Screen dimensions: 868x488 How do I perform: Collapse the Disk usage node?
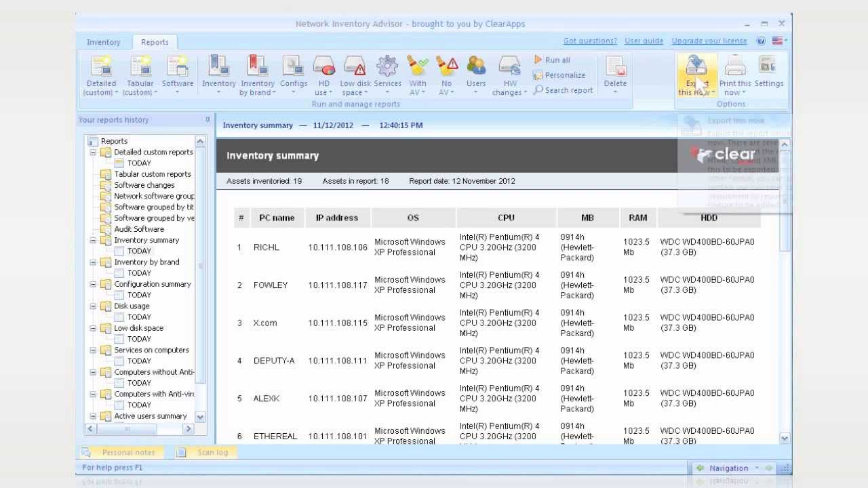point(94,306)
